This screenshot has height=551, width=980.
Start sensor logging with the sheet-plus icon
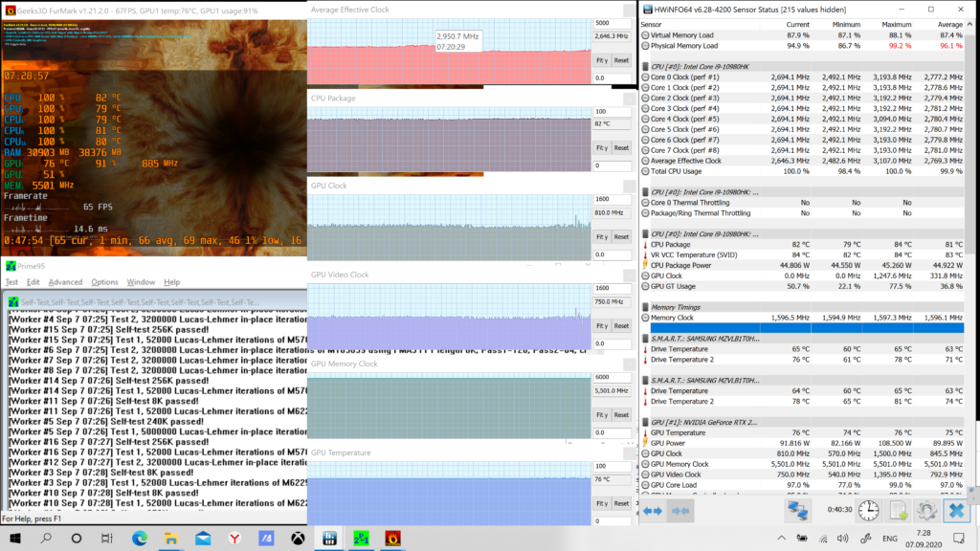coord(898,511)
